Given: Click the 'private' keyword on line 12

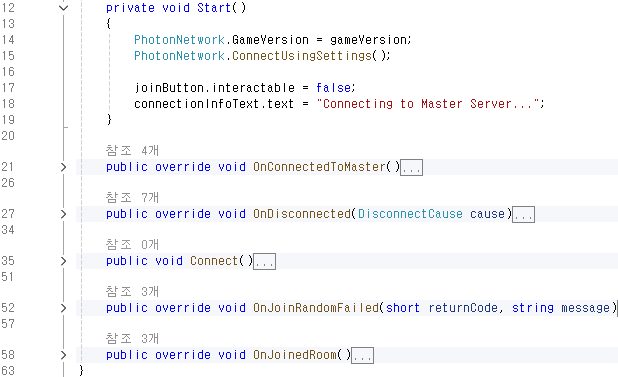Looking at the screenshot, I should pyautogui.click(x=130, y=8).
